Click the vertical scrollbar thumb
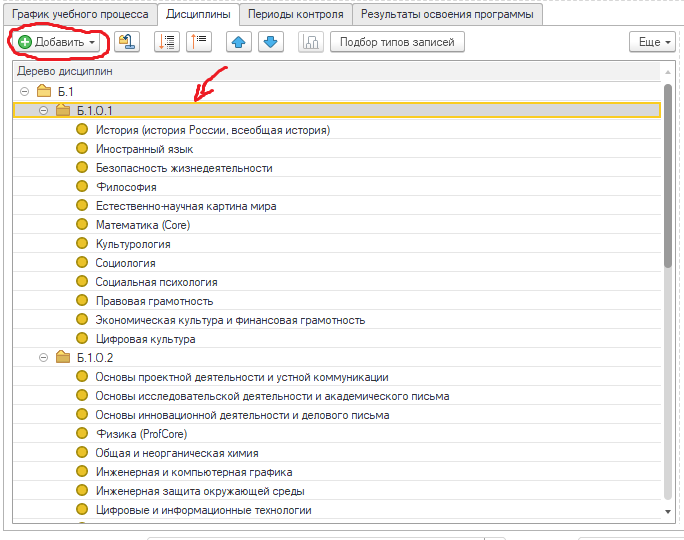 668,176
